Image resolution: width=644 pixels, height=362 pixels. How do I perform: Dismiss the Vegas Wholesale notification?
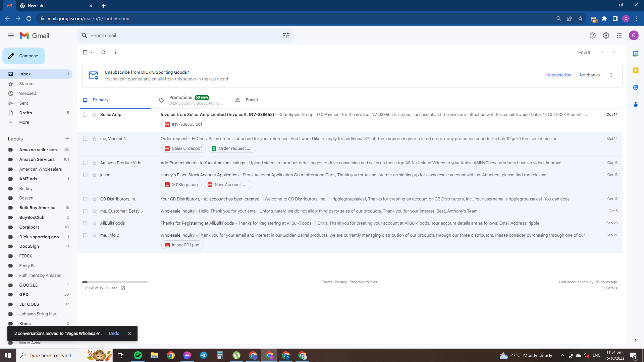130,334
